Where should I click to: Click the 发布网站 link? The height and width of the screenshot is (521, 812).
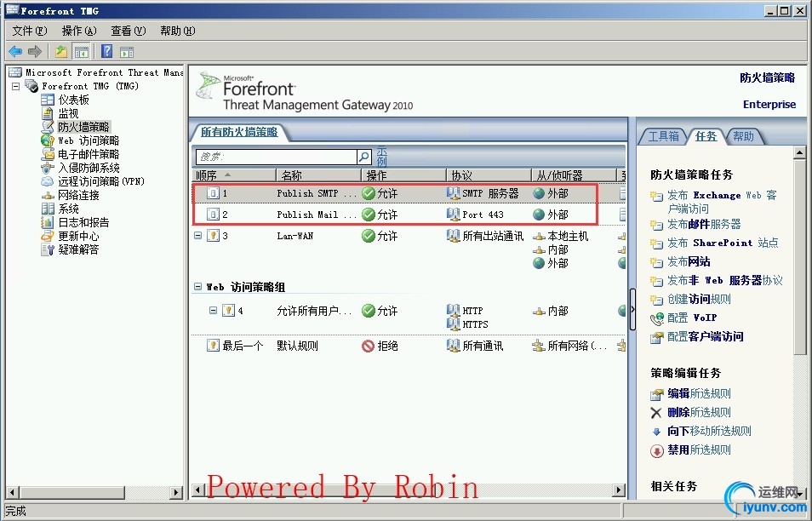click(x=689, y=261)
